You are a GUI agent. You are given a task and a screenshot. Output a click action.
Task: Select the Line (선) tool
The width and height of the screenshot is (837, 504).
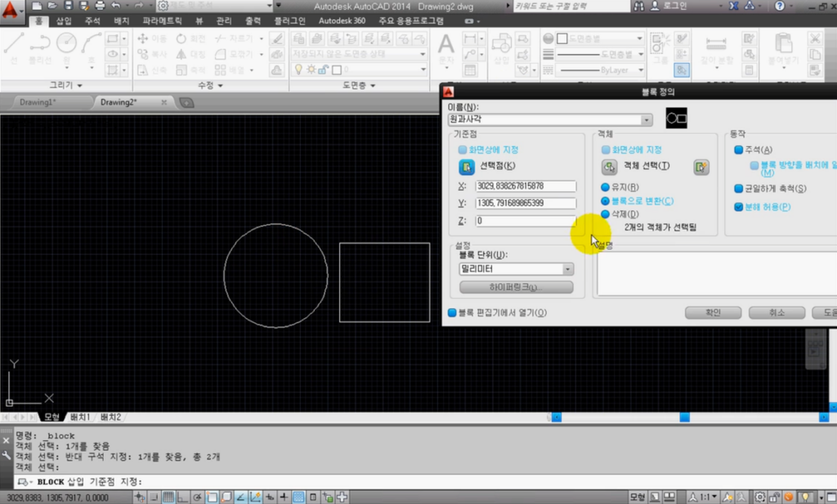[14, 49]
